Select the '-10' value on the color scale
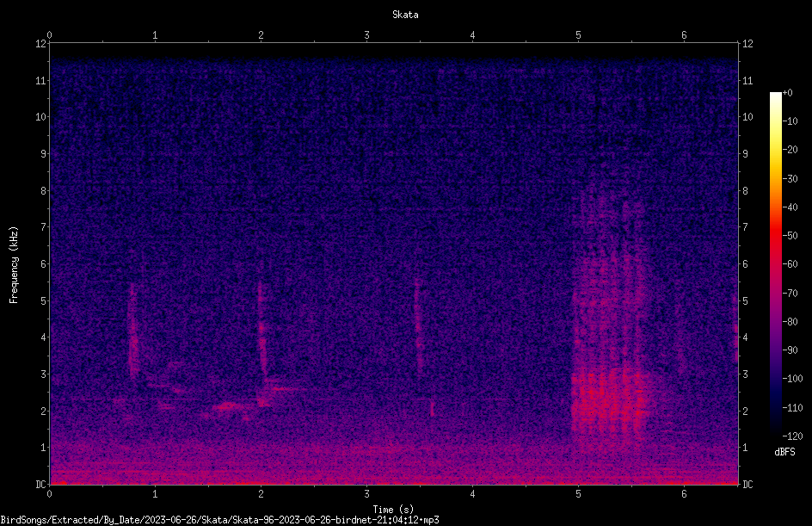Image resolution: width=812 pixels, height=526 pixels. click(x=790, y=121)
